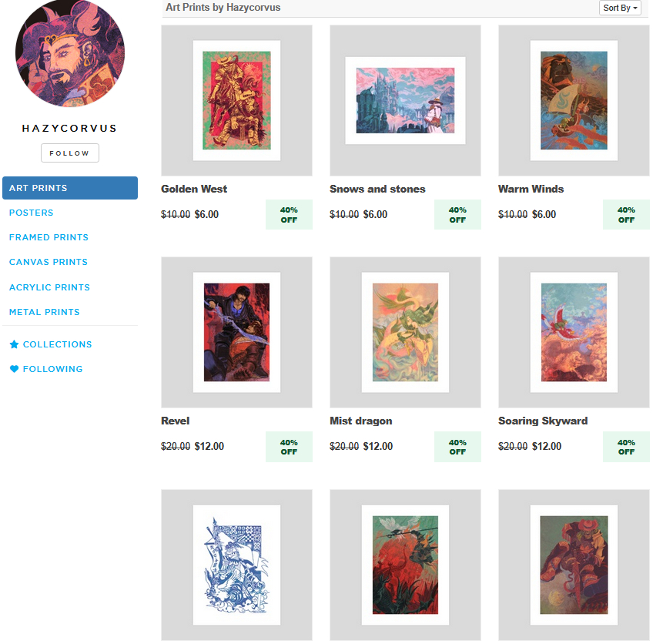Click the Mist dragon title link
The width and height of the screenshot is (653, 644).
[361, 421]
